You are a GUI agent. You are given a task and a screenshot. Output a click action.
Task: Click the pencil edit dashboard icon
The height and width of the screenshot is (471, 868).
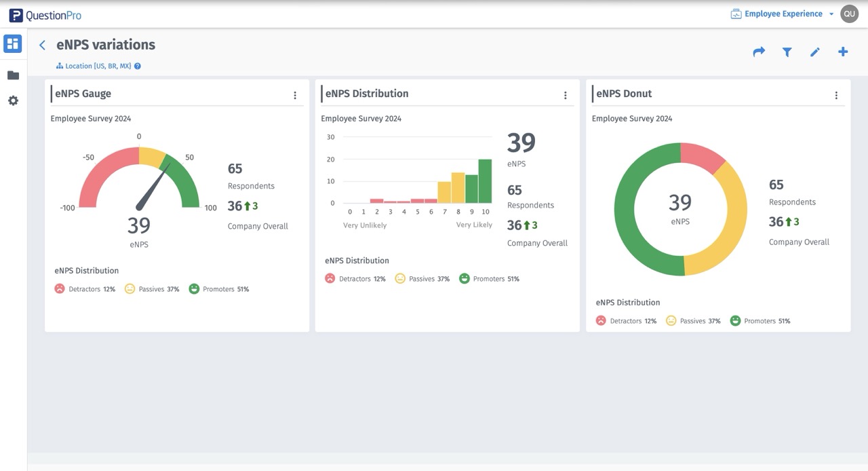(x=815, y=52)
